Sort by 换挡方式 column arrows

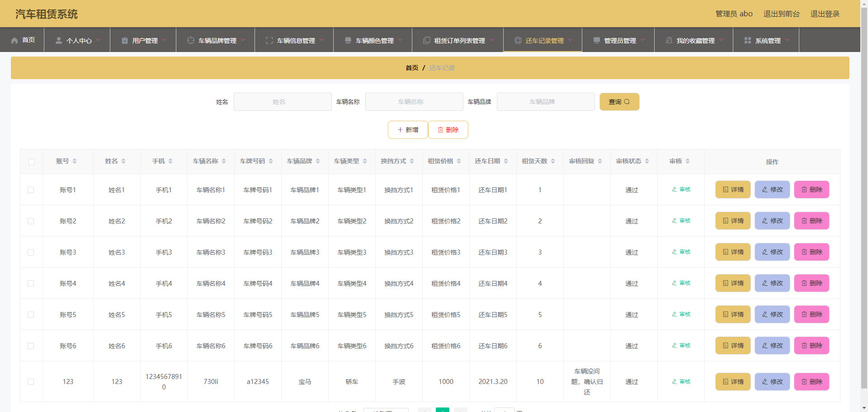click(412, 161)
